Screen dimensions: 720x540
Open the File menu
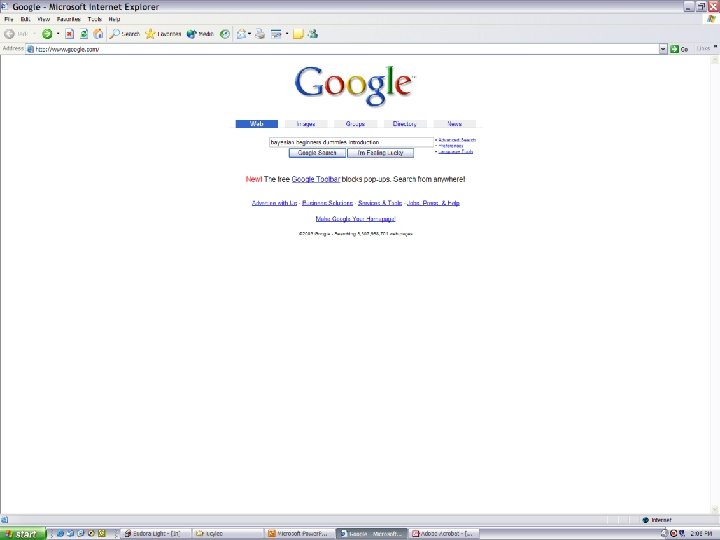pos(9,19)
